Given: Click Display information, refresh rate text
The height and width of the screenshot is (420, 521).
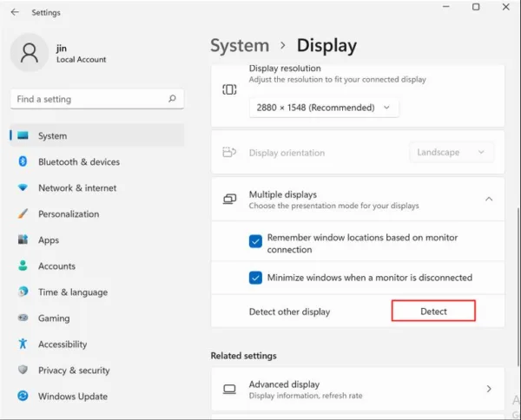Looking at the screenshot, I should coord(306,396).
